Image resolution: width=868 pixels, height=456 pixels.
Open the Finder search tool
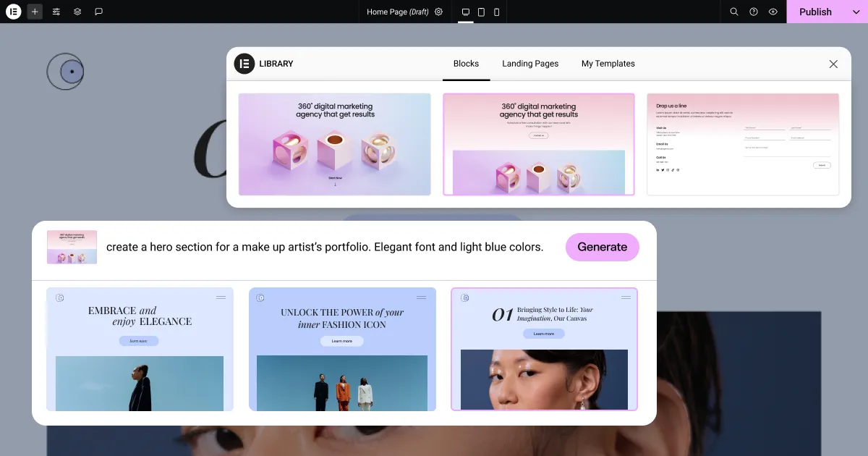pos(733,12)
